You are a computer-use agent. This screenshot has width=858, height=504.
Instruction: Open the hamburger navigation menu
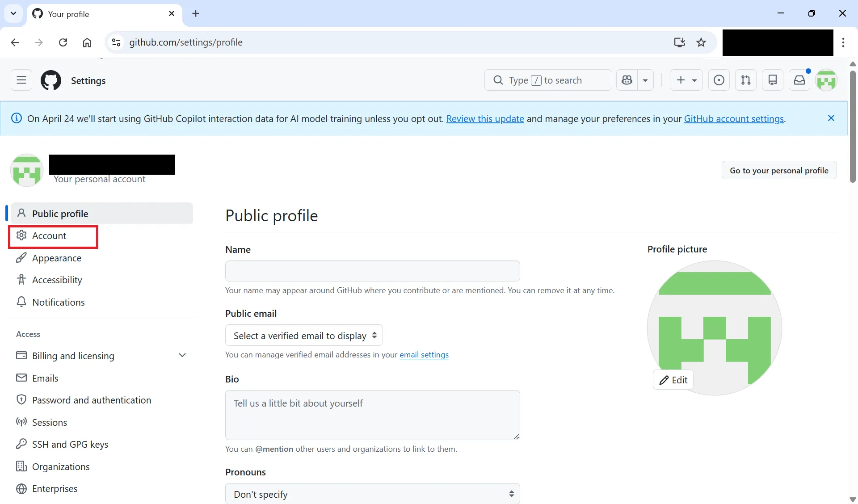click(x=21, y=80)
